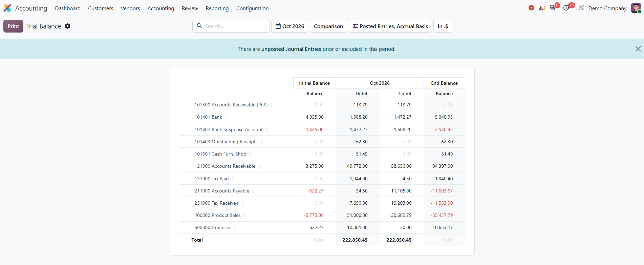Click the 5,040.93 Bank end balance
Image resolution: width=644 pixels, height=265 pixels.
[444, 117]
